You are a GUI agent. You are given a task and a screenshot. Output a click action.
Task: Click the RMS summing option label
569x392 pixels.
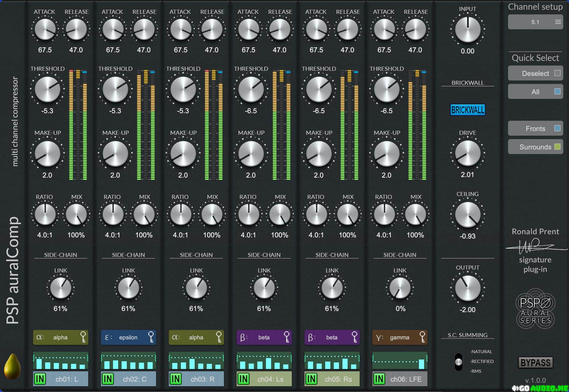(476, 371)
